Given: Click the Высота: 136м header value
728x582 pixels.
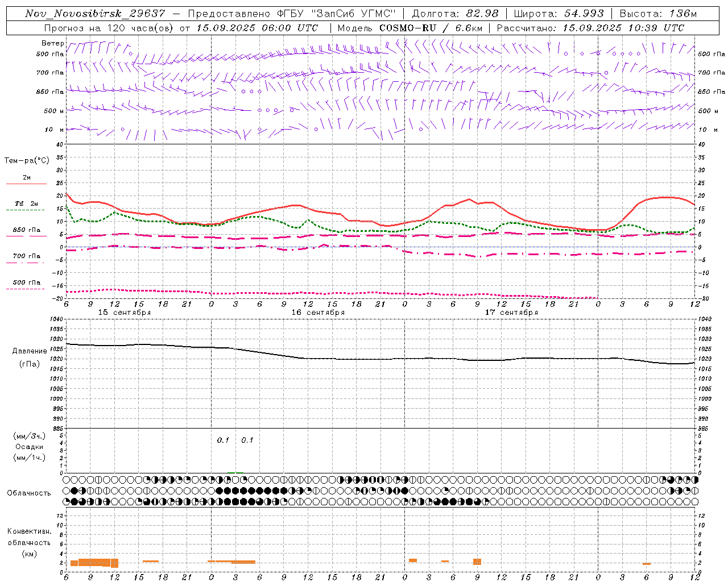Looking at the screenshot, I should 658,14.
